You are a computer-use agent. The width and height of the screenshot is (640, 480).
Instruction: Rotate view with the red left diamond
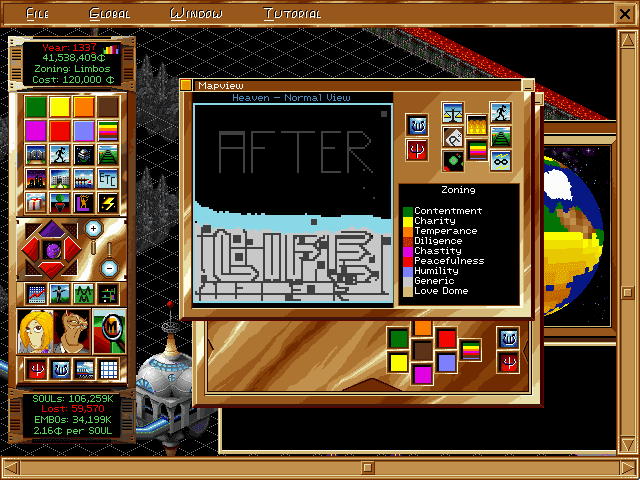tap(30, 249)
